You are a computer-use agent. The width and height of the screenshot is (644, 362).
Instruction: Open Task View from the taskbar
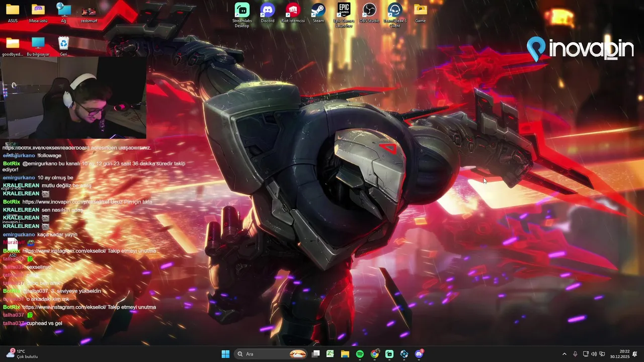coord(315,354)
